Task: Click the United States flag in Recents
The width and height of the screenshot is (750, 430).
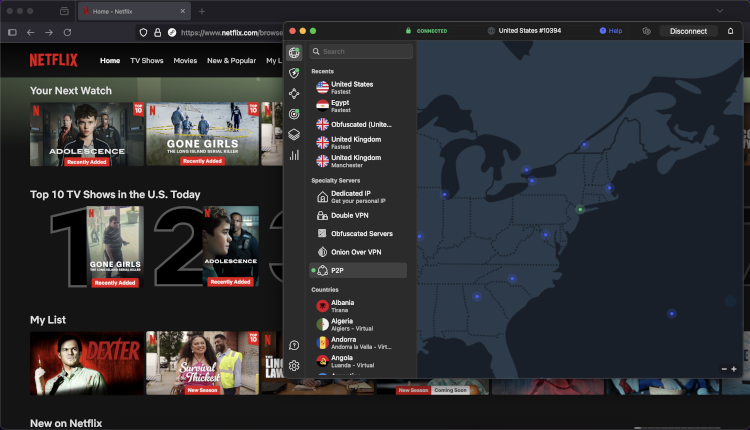Action: (x=322, y=87)
